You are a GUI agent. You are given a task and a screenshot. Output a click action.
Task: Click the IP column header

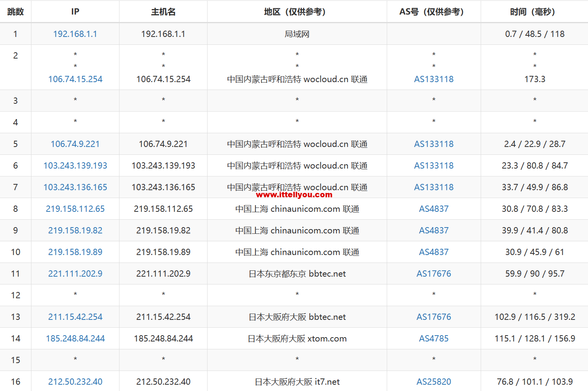coord(75,12)
